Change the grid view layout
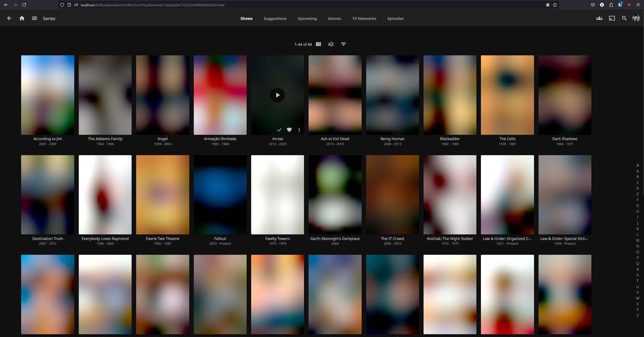Viewport: 644px width, 337px height. click(318, 44)
